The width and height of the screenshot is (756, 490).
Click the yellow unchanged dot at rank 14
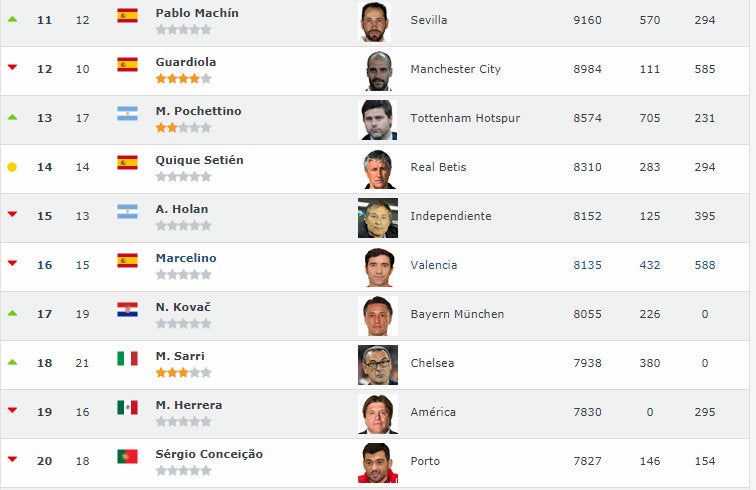pyautogui.click(x=12, y=167)
